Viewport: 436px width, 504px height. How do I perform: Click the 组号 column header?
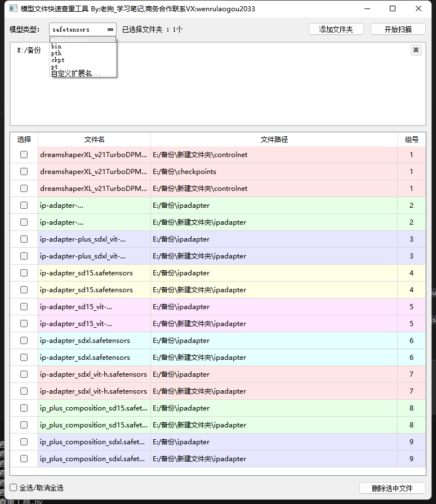pos(411,140)
